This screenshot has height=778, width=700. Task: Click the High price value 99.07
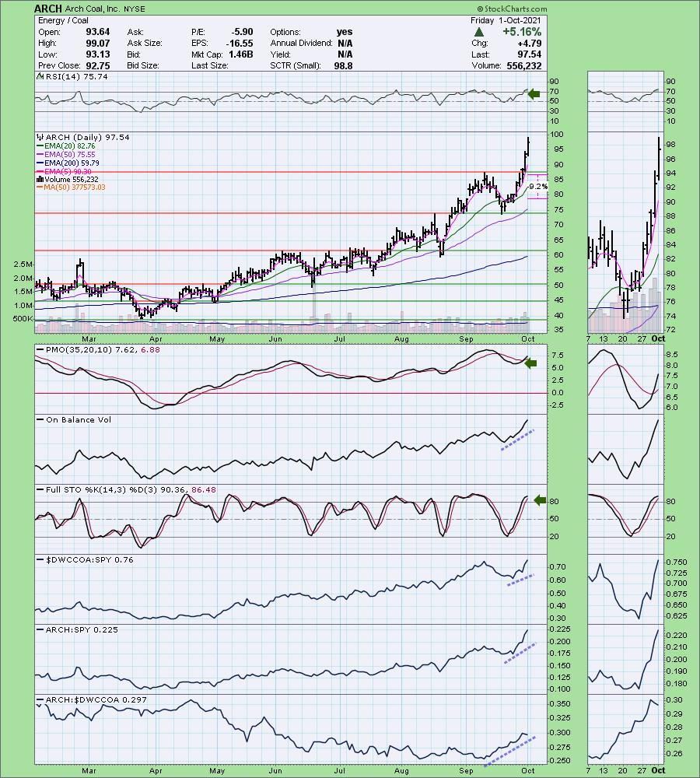pos(98,43)
